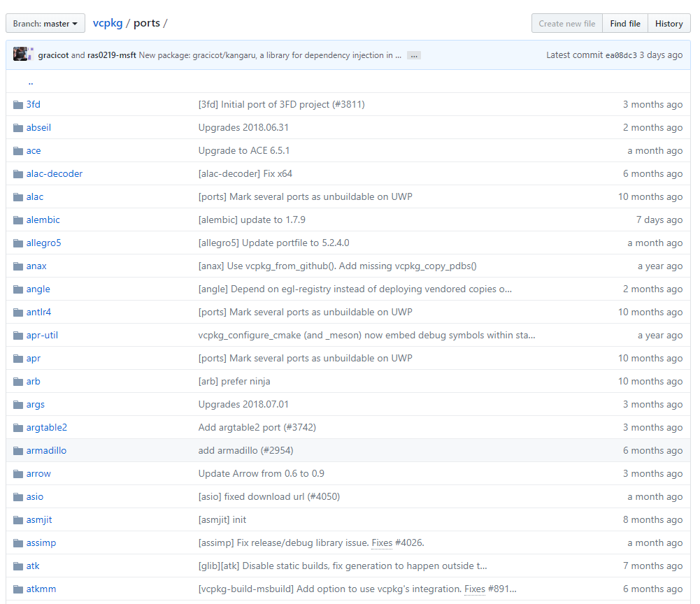Open commit '[asio] fixed download url (#4050)'
The height and width of the screenshot is (604, 700).
[x=269, y=497]
